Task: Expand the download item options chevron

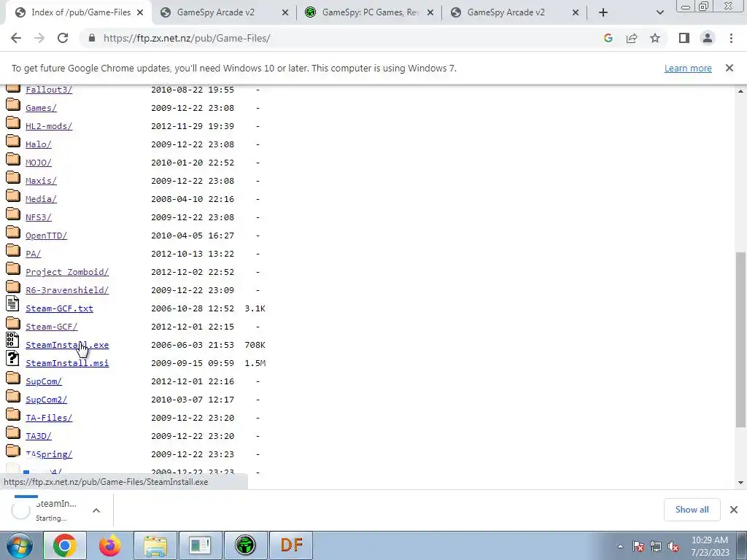Action: click(x=96, y=510)
